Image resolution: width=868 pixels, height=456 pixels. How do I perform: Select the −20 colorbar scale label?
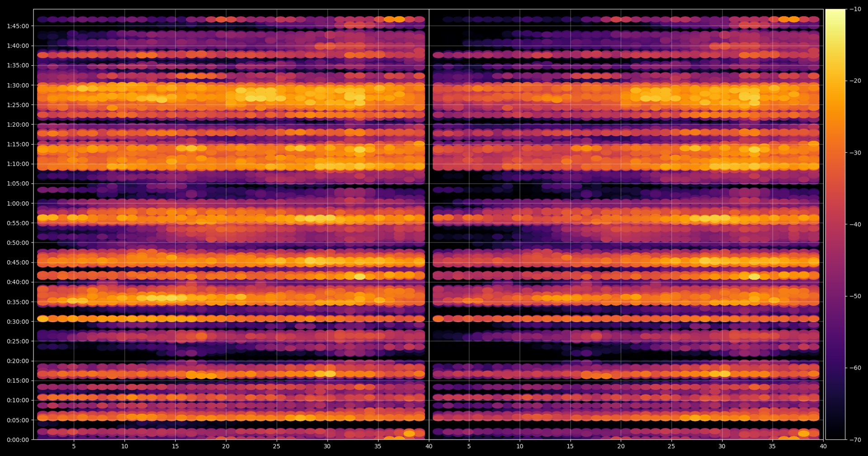pyautogui.click(x=855, y=81)
